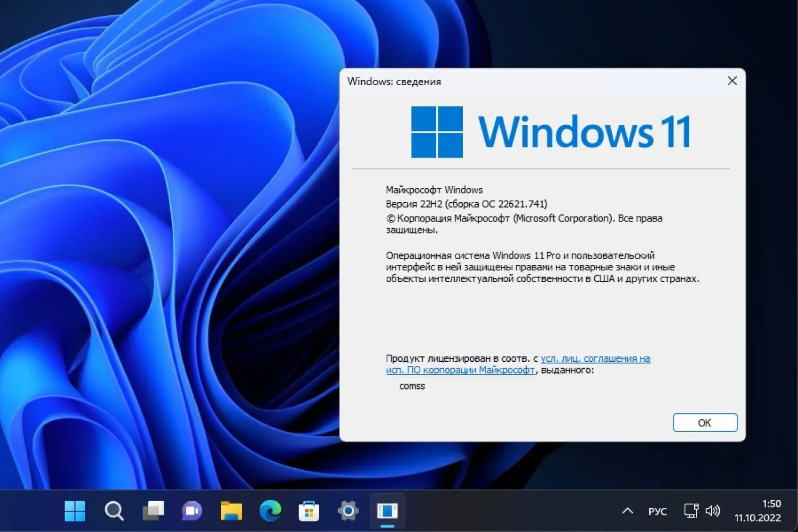The image size is (798, 532).
Task: Open the Windows Start menu
Action: click(x=75, y=511)
